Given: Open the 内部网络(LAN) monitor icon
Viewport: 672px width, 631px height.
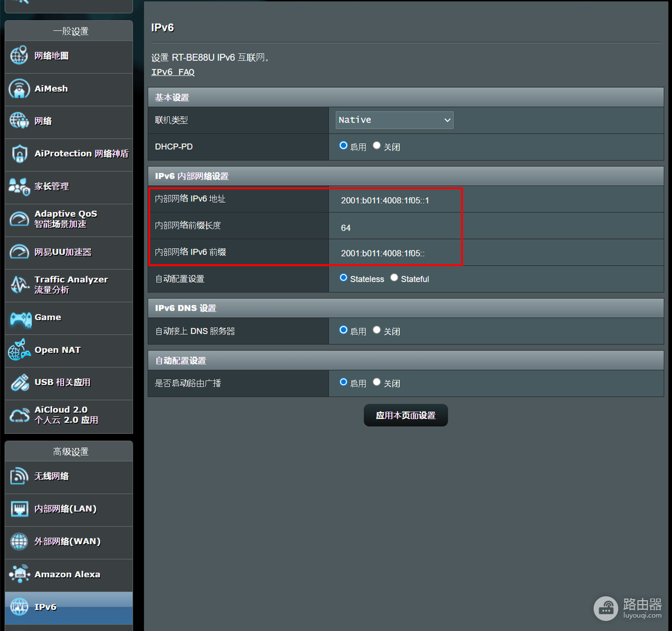Looking at the screenshot, I should [x=19, y=509].
